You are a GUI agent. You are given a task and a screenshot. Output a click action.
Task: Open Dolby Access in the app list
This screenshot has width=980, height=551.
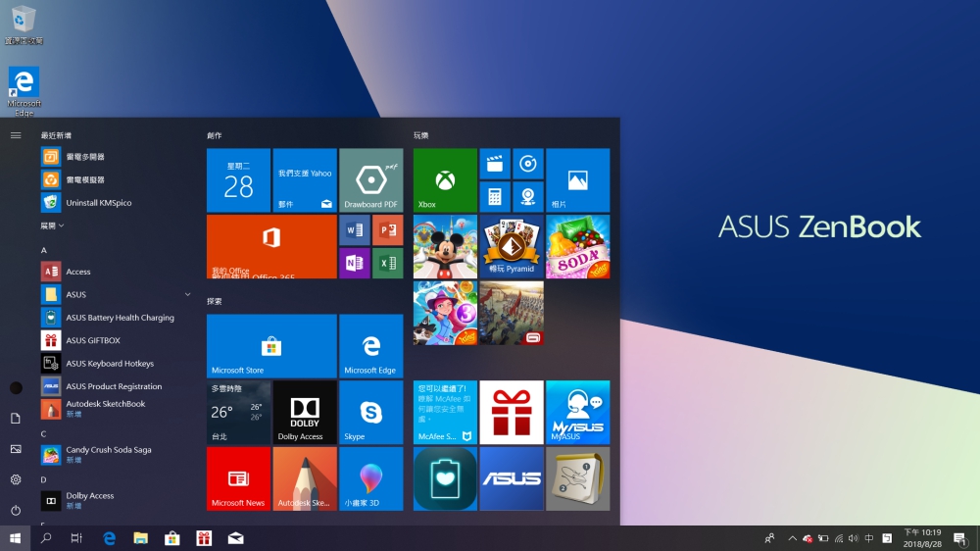click(x=117, y=500)
